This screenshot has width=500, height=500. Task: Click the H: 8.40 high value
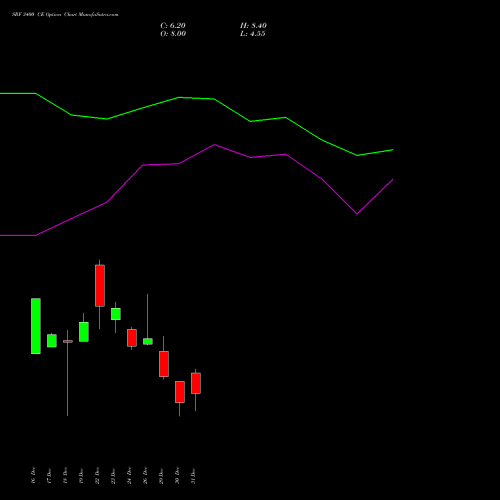tap(253, 26)
